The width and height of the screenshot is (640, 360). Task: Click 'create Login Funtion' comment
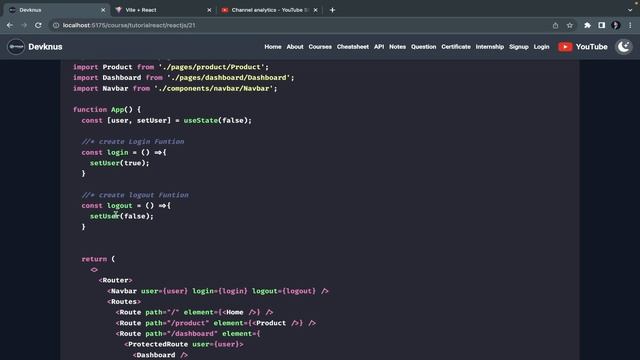click(x=133, y=142)
